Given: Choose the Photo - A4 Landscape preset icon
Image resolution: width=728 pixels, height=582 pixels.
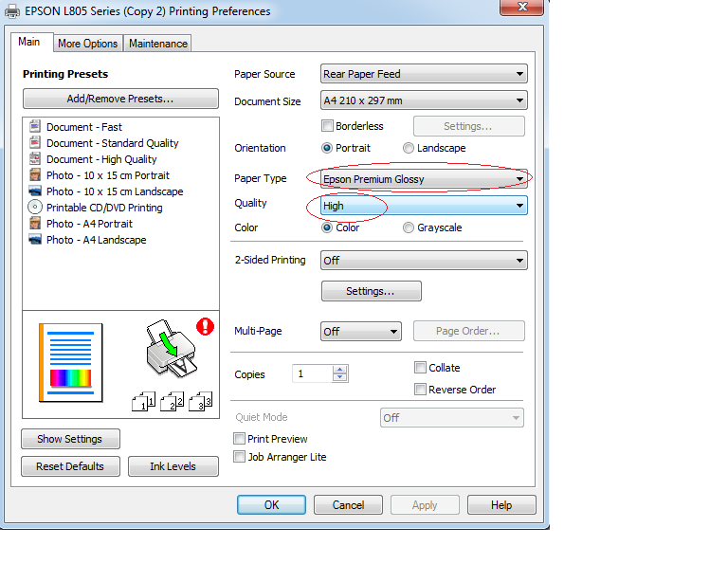Looking at the screenshot, I should point(35,240).
